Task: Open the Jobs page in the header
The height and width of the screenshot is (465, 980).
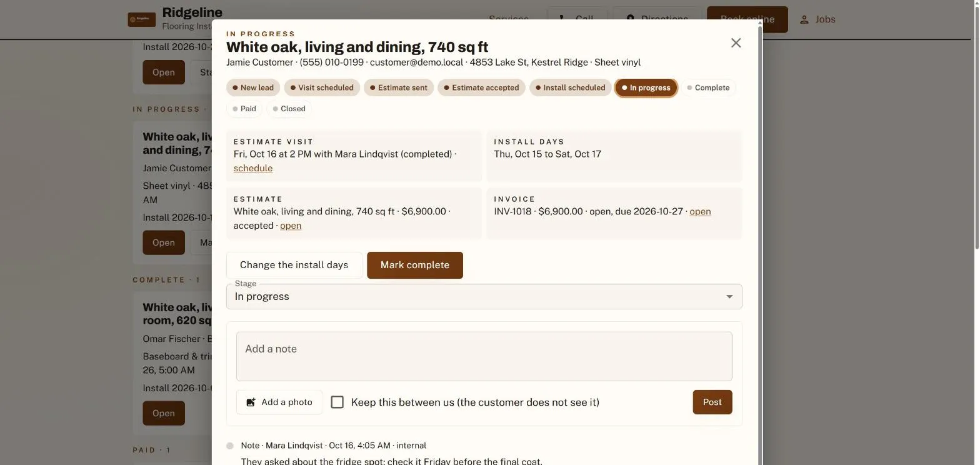Action: coord(817,19)
